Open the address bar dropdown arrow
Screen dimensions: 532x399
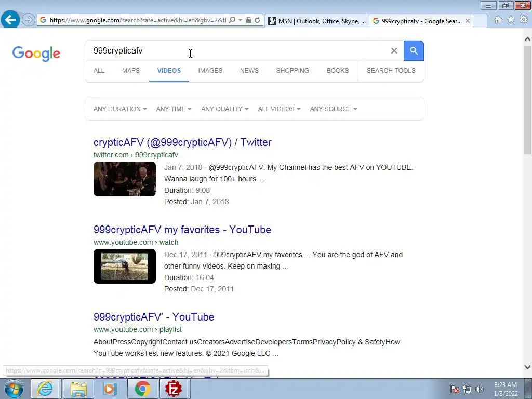point(240,20)
